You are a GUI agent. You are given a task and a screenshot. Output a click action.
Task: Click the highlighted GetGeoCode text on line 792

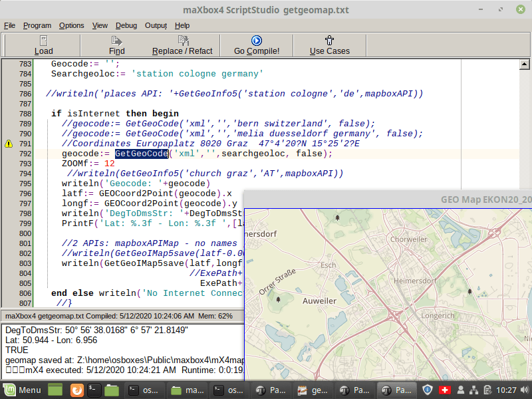[142, 154]
